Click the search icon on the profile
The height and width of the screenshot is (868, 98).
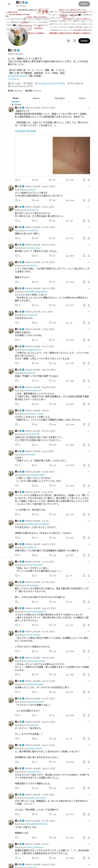tap(74, 41)
